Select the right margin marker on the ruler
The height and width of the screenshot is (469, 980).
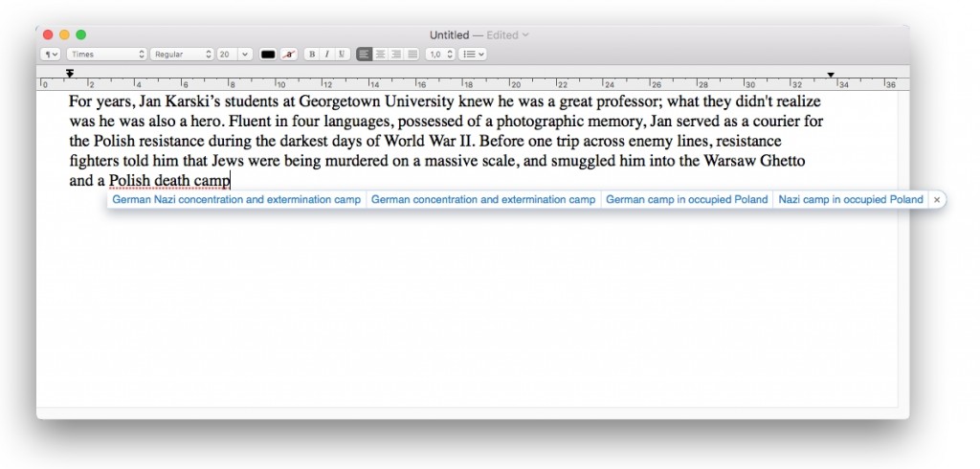(831, 75)
